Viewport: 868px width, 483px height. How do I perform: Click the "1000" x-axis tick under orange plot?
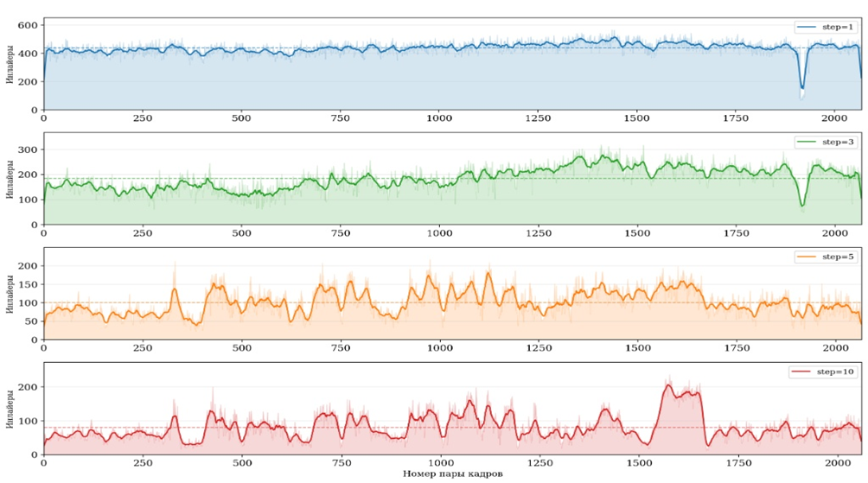(439, 348)
